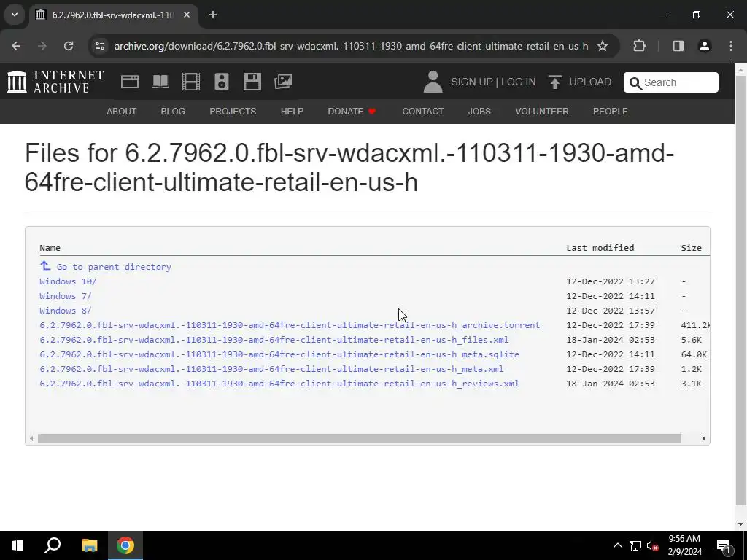
Task: Open the tab search dropdown arrow
Action: click(x=15, y=15)
